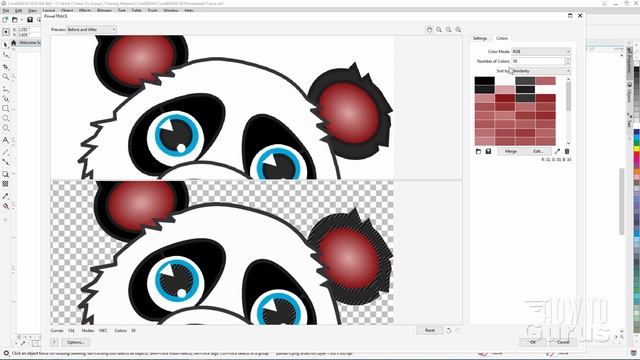This screenshot has width=640, height=360.
Task: Open the File menu
Action: point(6,10)
